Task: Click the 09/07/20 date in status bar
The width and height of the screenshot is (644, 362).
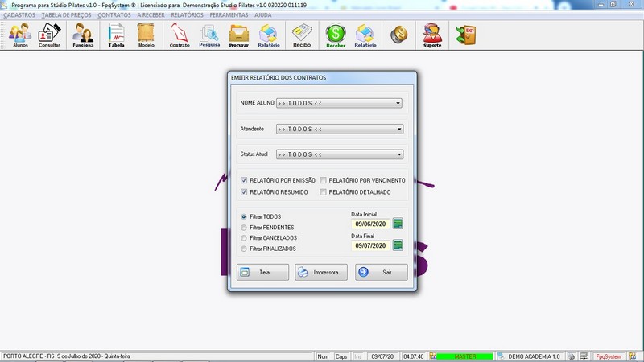Action: point(382,356)
